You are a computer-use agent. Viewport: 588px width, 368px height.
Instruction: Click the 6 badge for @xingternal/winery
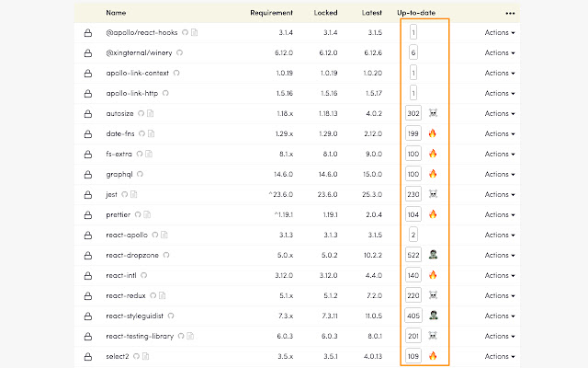pos(413,52)
